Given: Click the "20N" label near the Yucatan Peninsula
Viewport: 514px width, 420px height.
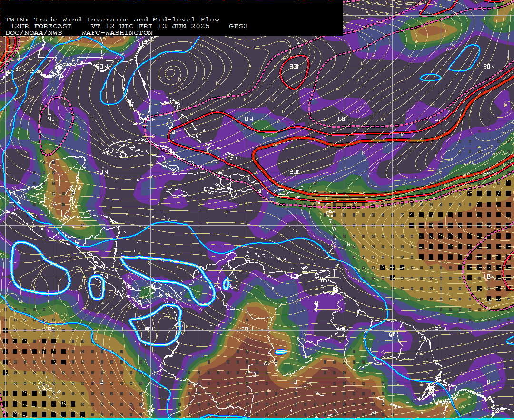Looking at the screenshot, I should coord(102,171).
